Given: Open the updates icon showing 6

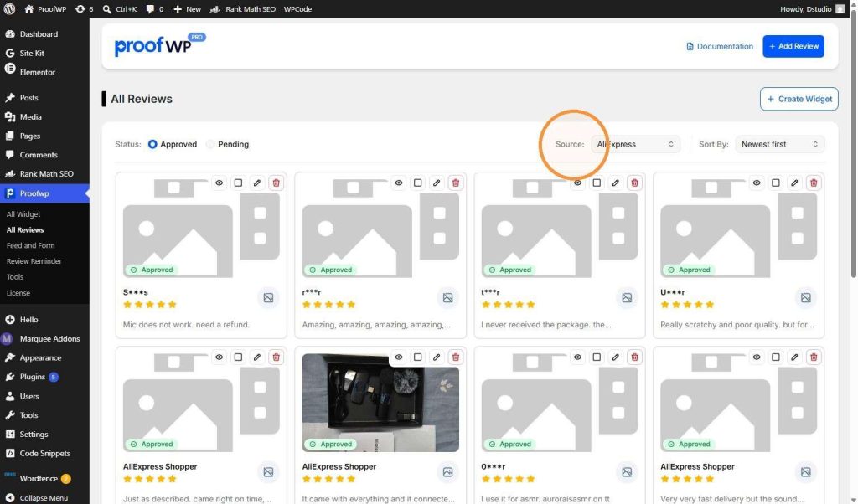Looking at the screenshot, I should pos(84,8).
